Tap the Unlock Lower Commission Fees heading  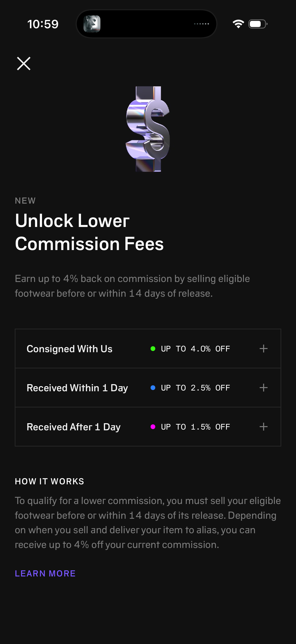click(89, 232)
